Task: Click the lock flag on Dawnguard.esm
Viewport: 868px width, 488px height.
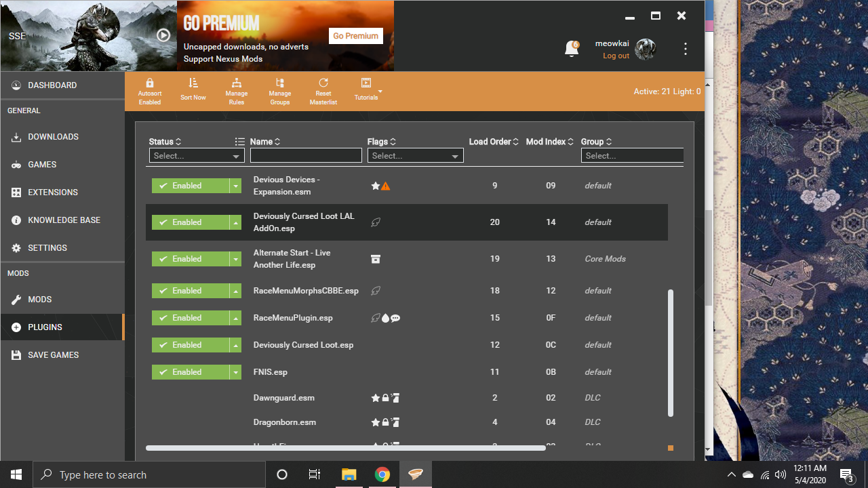Action: tap(385, 398)
